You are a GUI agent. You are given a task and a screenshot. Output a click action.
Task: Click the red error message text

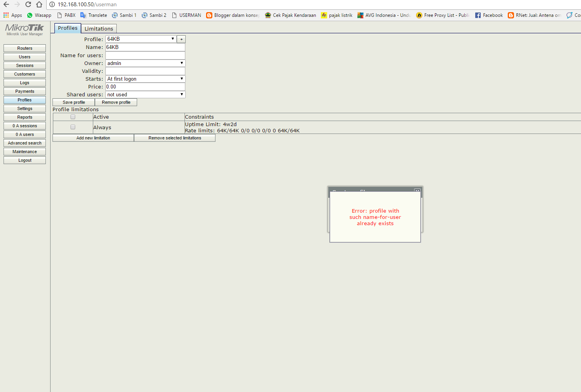click(x=375, y=217)
